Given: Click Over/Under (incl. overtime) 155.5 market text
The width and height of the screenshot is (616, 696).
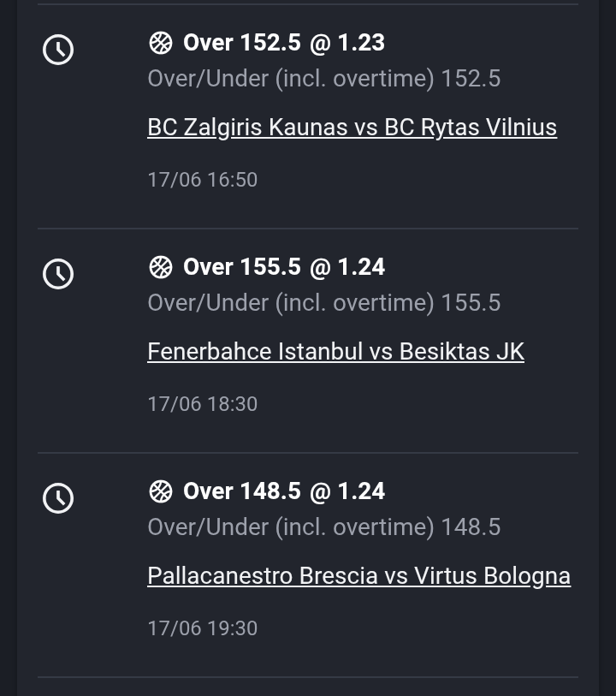Looking at the screenshot, I should [324, 303].
